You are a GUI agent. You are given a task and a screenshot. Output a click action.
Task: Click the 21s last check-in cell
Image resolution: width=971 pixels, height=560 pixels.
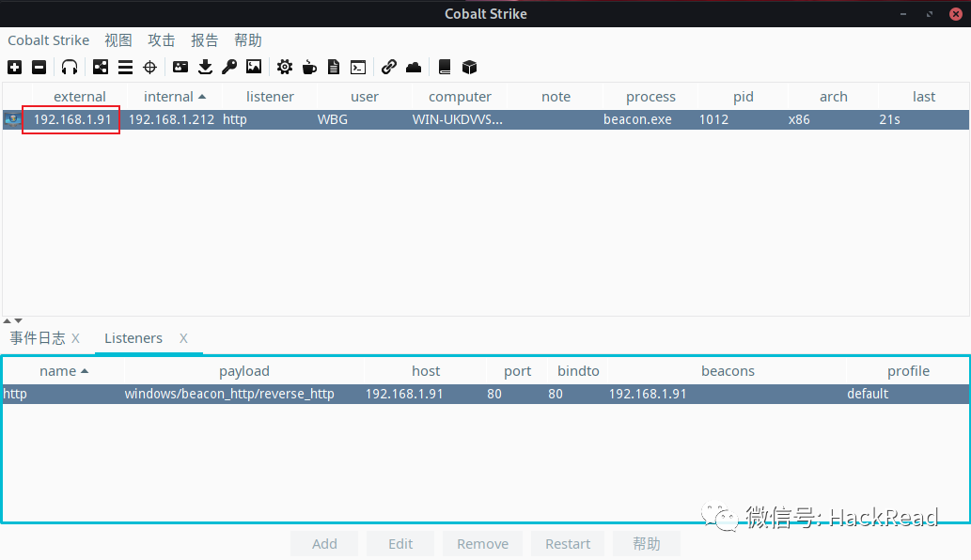(889, 119)
